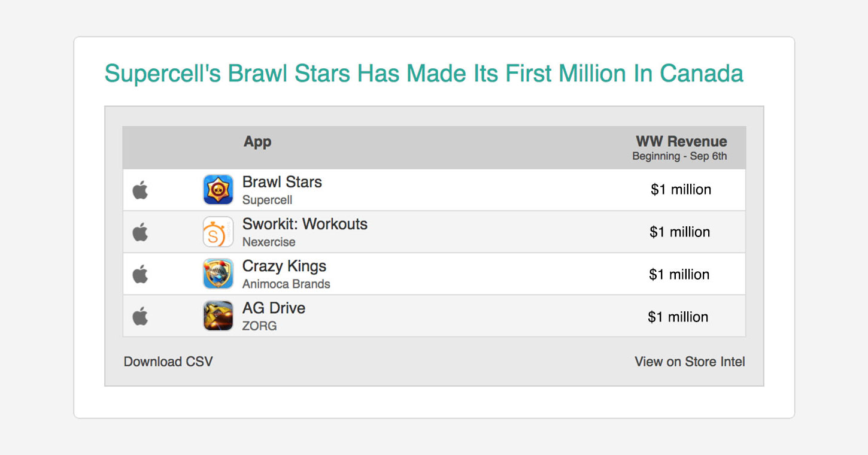Open the View on Store Intel link
The width and height of the screenshot is (868, 455).
[x=690, y=362]
